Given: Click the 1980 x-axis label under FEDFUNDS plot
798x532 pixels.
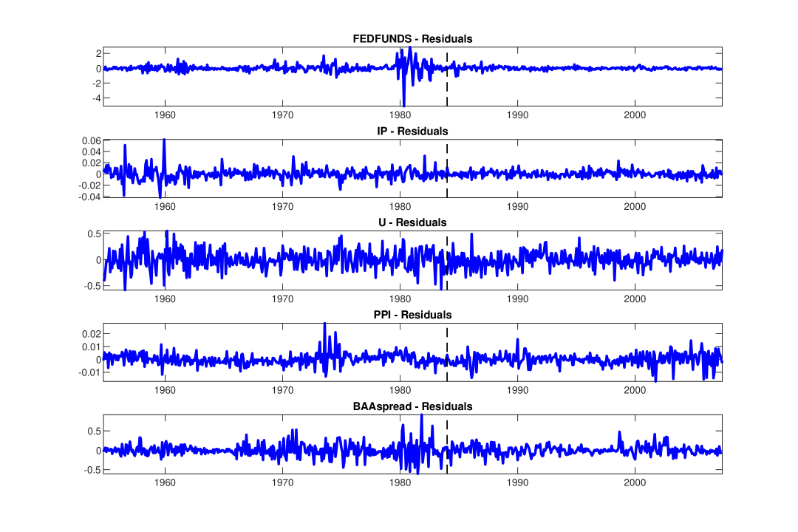Looking at the screenshot, I should pos(400,115).
